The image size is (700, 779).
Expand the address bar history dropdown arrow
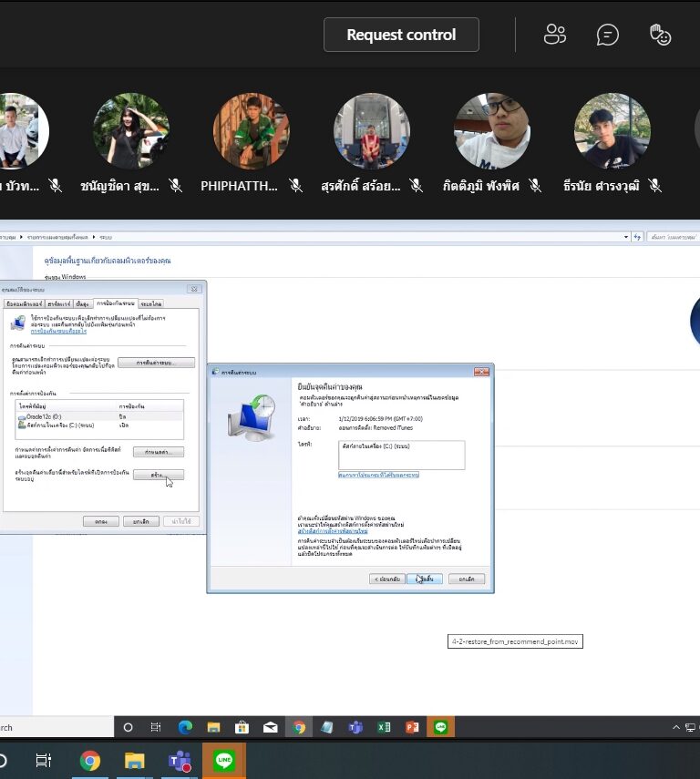626,238
